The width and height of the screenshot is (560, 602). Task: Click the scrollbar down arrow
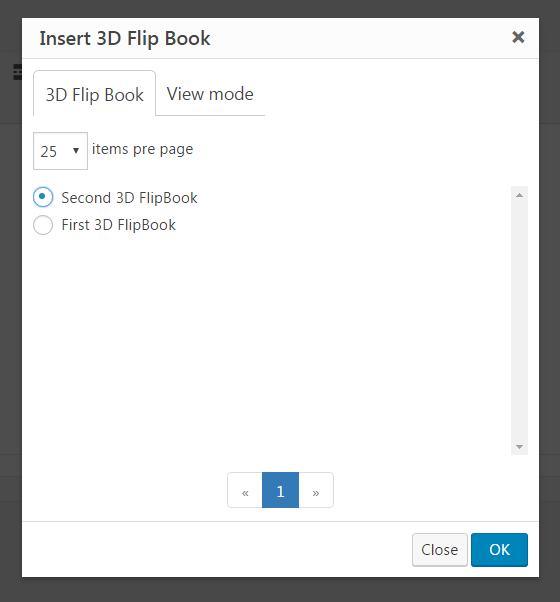coord(519,447)
